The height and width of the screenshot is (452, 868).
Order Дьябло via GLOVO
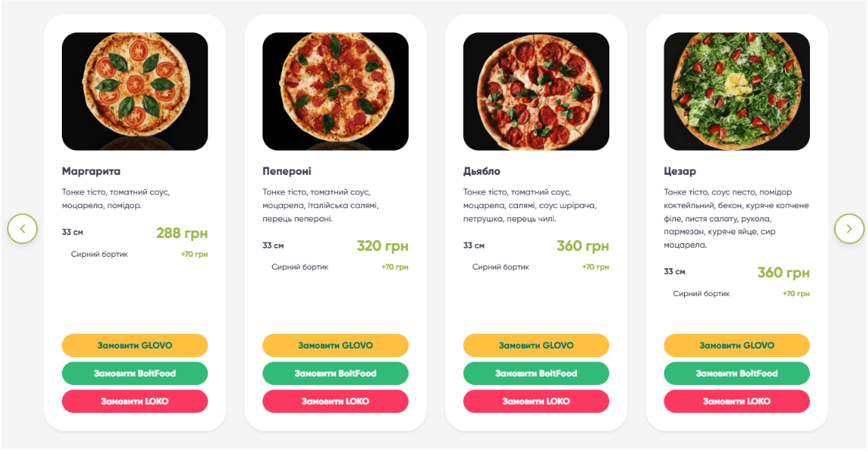535,345
